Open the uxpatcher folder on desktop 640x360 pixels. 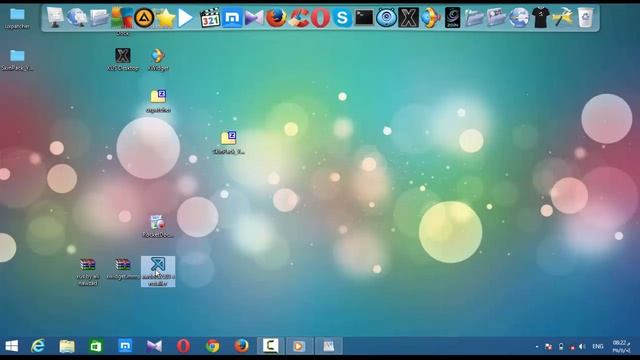tap(17, 18)
